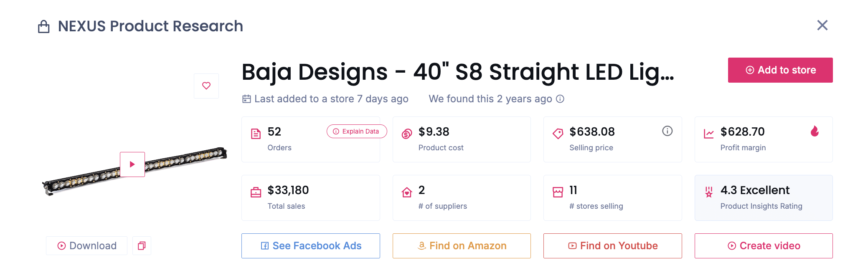The width and height of the screenshot is (868, 268).
Task: Click the copy icon beside Download
Action: (x=142, y=246)
